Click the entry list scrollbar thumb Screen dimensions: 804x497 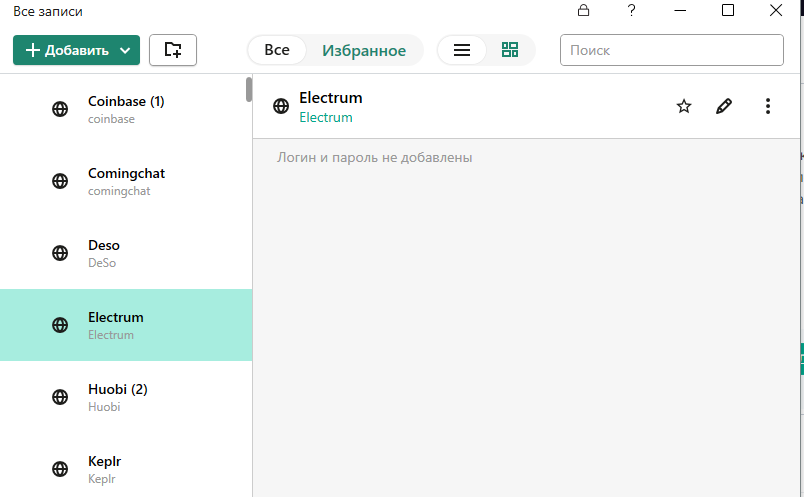pyautogui.click(x=249, y=89)
